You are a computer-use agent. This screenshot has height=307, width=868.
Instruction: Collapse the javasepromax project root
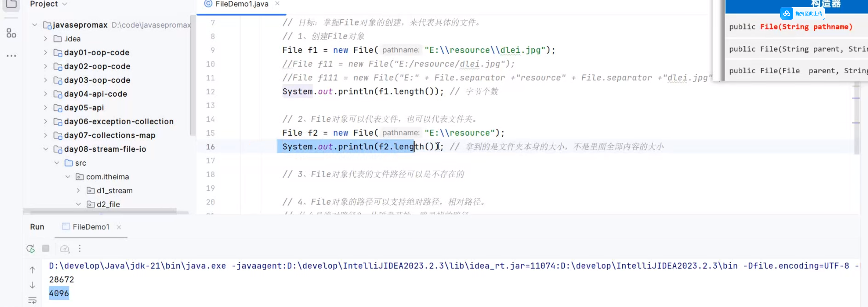click(x=35, y=25)
